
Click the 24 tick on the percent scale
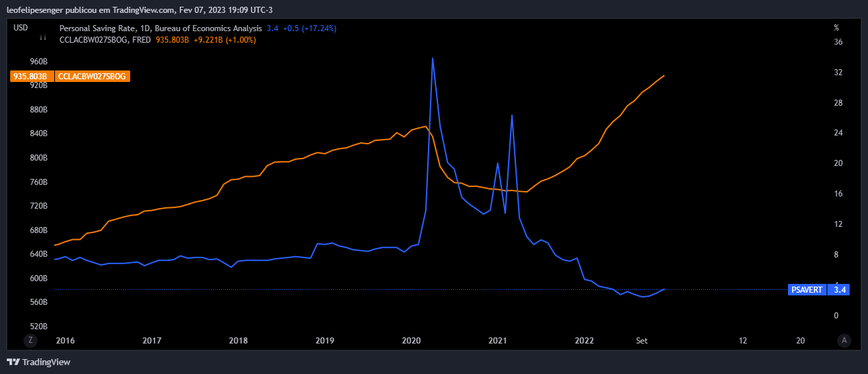coord(838,133)
